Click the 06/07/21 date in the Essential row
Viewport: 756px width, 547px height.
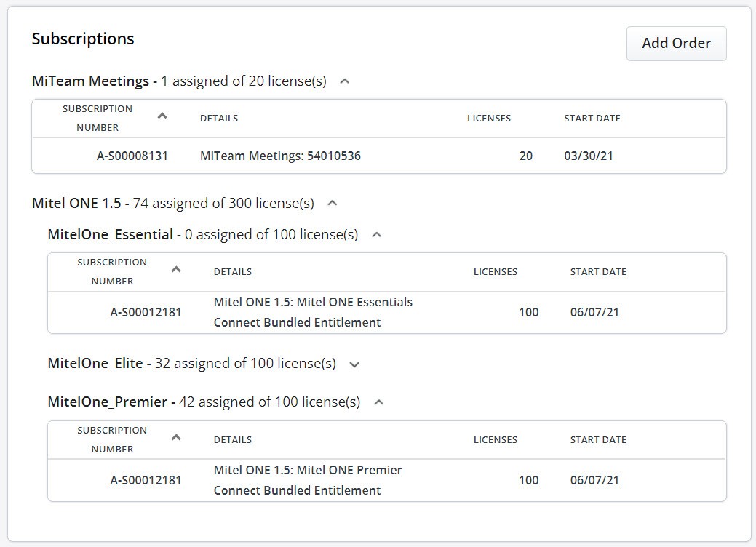594,312
